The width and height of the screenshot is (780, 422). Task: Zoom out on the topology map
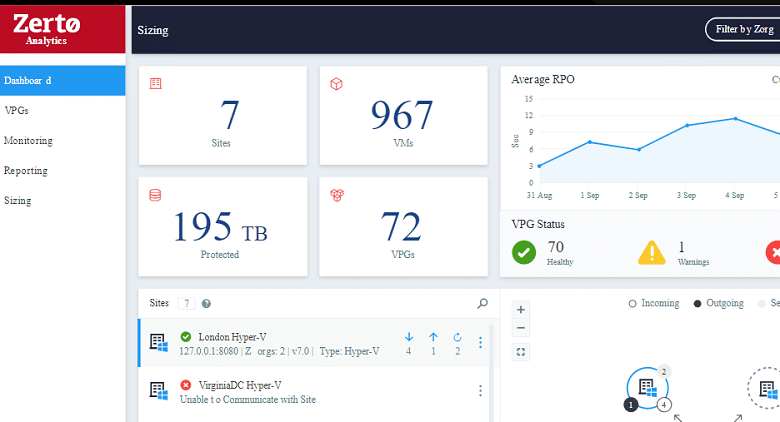click(520, 328)
